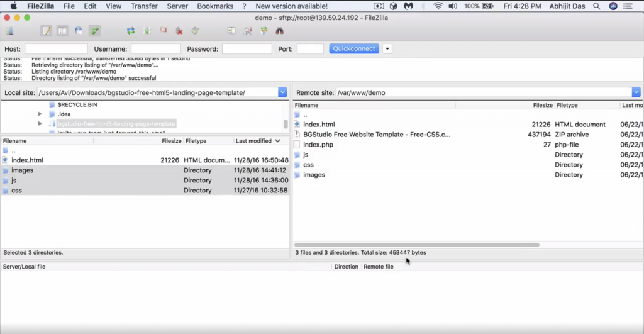Toggle message log display icon
Image resolution: width=644 pixels, height=334 pixels.
tap(46, 31)
